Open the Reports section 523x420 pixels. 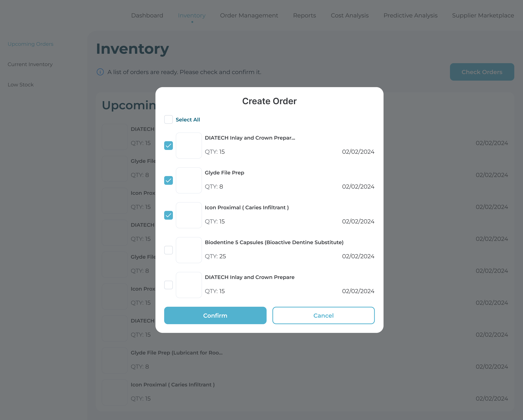click(x=304, y=15)
